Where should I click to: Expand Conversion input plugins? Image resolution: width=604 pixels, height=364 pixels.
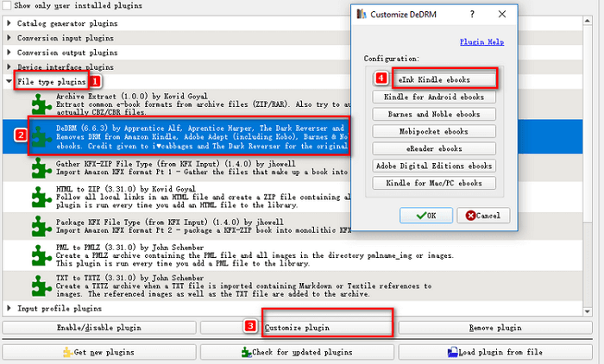(9, 38)
